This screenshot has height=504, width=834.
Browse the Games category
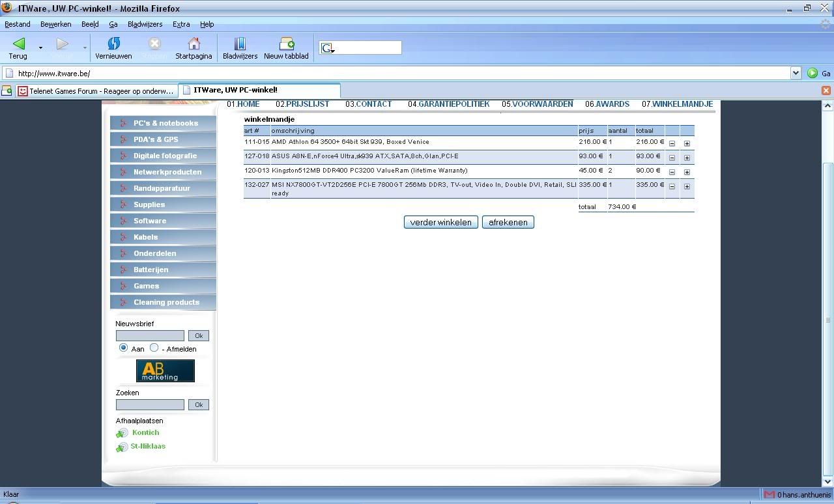pos(163,286)
